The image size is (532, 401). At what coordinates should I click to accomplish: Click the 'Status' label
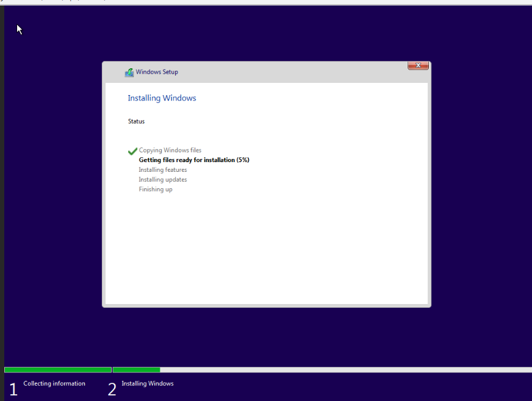coord(136,121)
